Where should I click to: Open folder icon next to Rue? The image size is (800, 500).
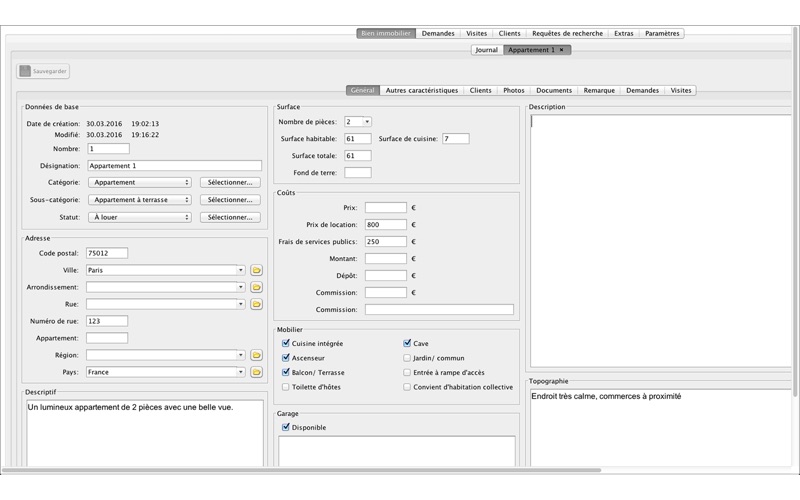coord(256,304)
